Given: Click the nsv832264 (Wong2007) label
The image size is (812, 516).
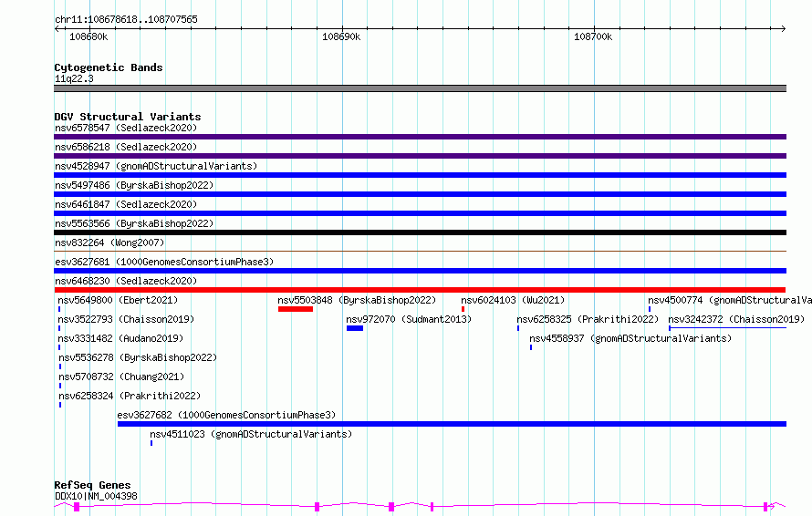Looking at the screenshot, I should tap(109, 243).
